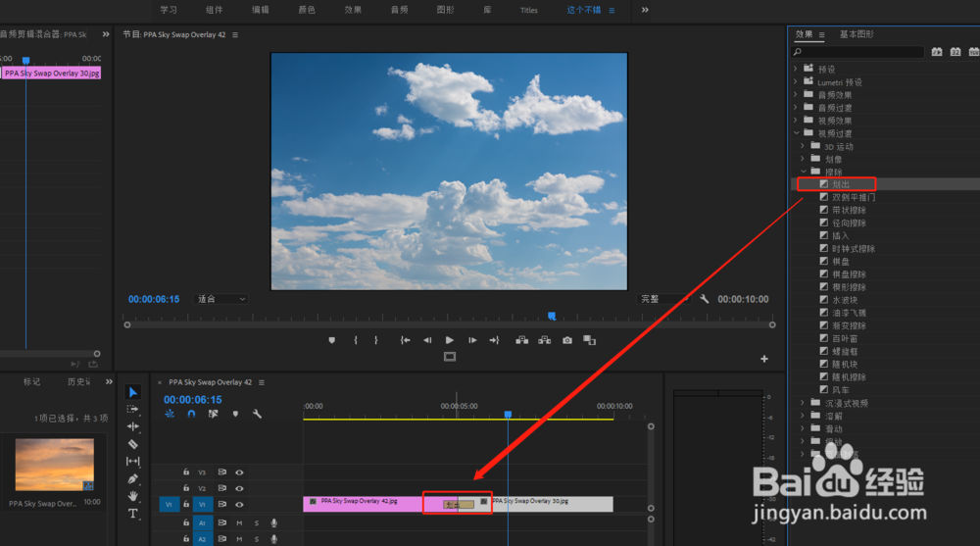Select the 划出 wipe transition
Image resolution: width=980 pixels, height=546 pixels.
tap(841, 184)
